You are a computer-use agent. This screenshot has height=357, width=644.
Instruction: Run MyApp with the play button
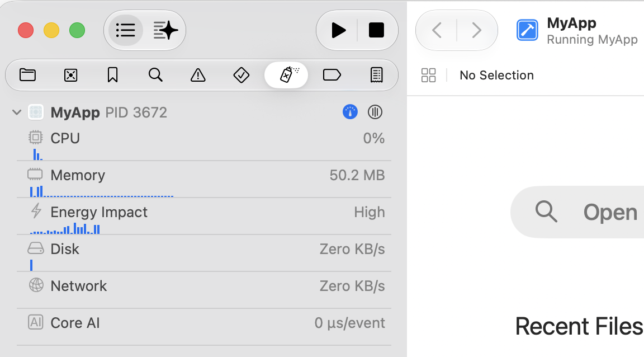point(338,30)
